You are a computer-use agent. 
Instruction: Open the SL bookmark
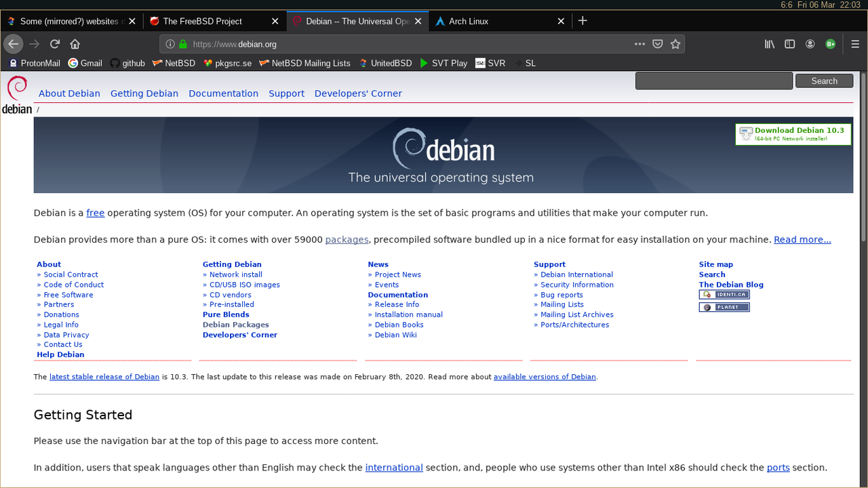(x=524, y=63)
